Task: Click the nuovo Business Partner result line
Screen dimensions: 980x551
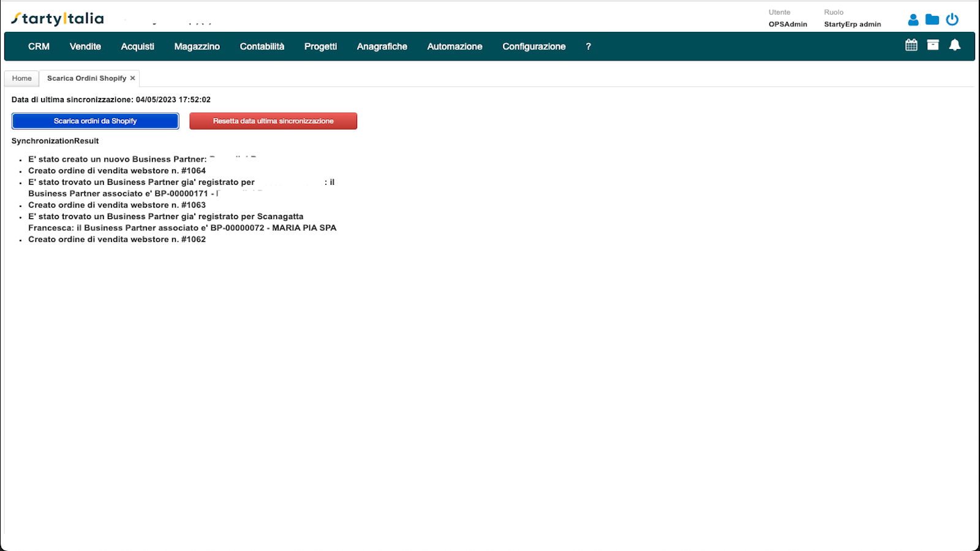Action: pos(142,159)
